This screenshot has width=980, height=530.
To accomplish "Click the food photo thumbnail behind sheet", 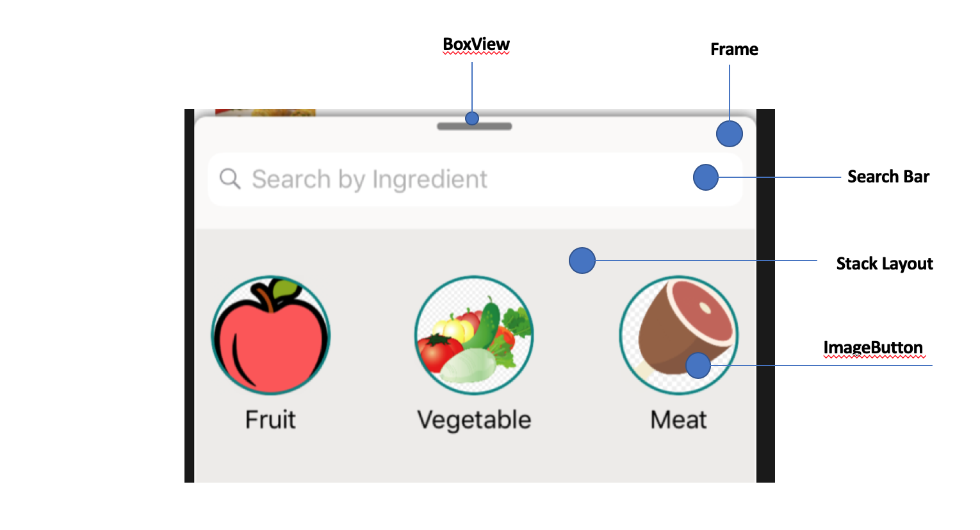I will tap(265, 113).
